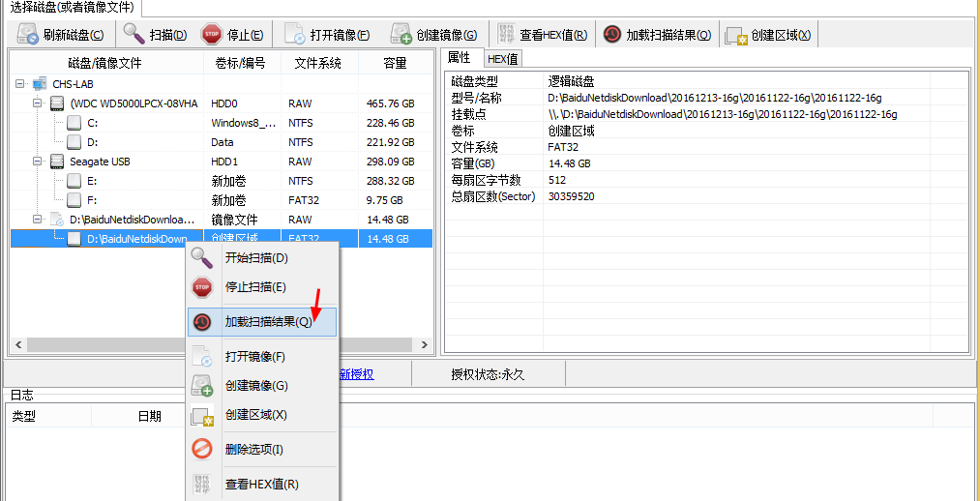Image resolution: width=980 pixels, height=501 pixels.
Task: Click the Stop (停止) sign toolbar icon
Action: (212, 35)
